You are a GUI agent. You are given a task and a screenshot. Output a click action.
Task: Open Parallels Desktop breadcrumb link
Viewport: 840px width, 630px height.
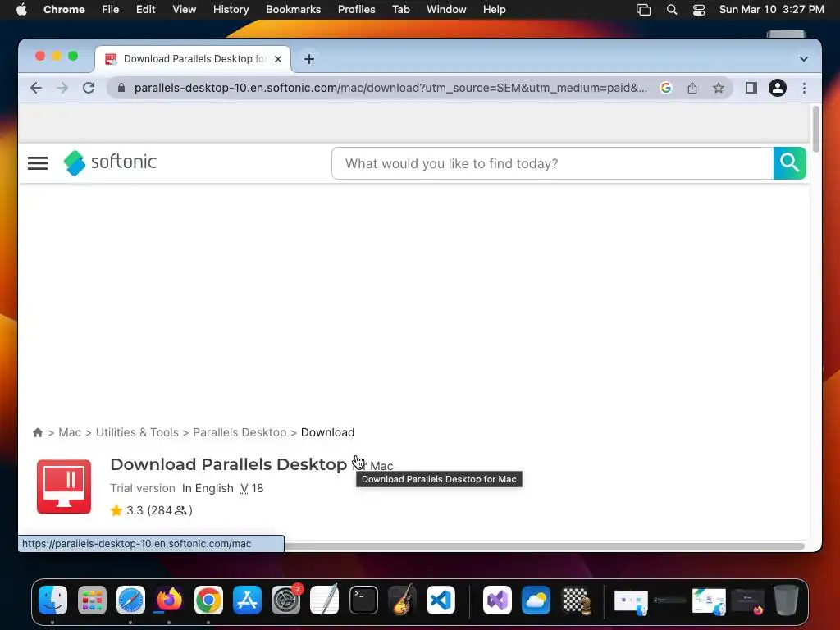point(240,432)
